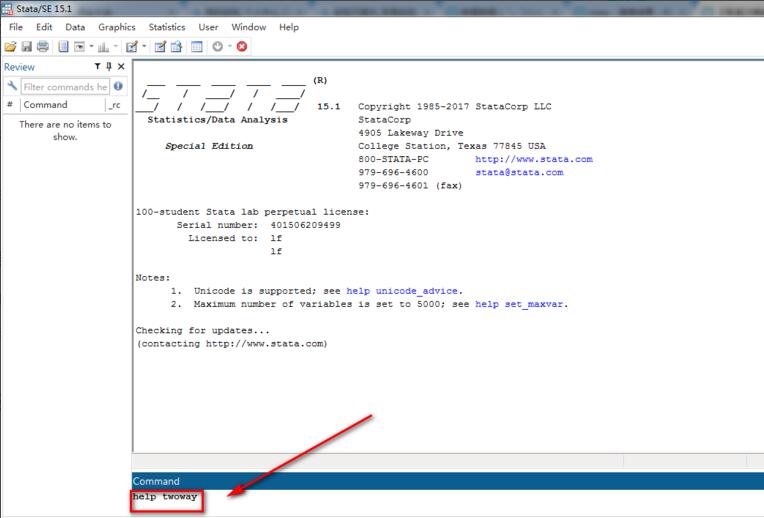Screen dimensions: 764x518
Task: Toggle the Review panel pin icon
Action: click(109, 66)
